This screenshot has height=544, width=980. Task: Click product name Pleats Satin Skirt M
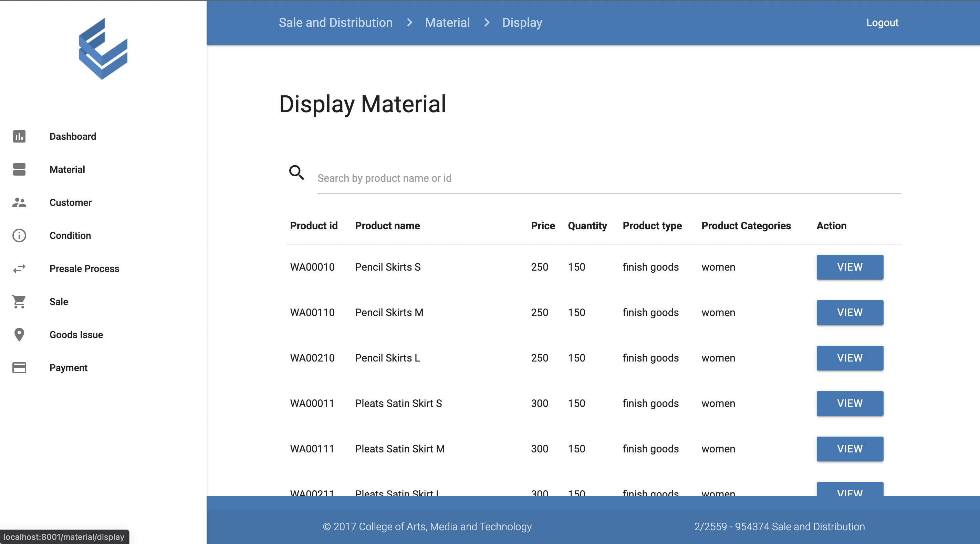pos(400,449)
